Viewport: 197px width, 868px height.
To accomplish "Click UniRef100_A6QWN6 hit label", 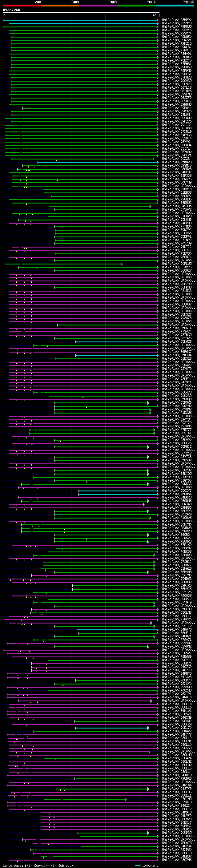I will click(176, 501).
